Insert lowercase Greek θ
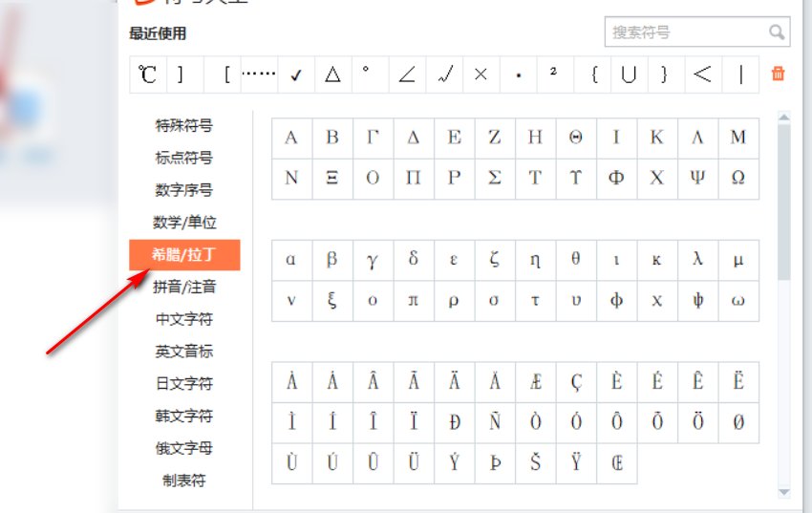This screenshot has width=812, height=513. click(576, 260)
